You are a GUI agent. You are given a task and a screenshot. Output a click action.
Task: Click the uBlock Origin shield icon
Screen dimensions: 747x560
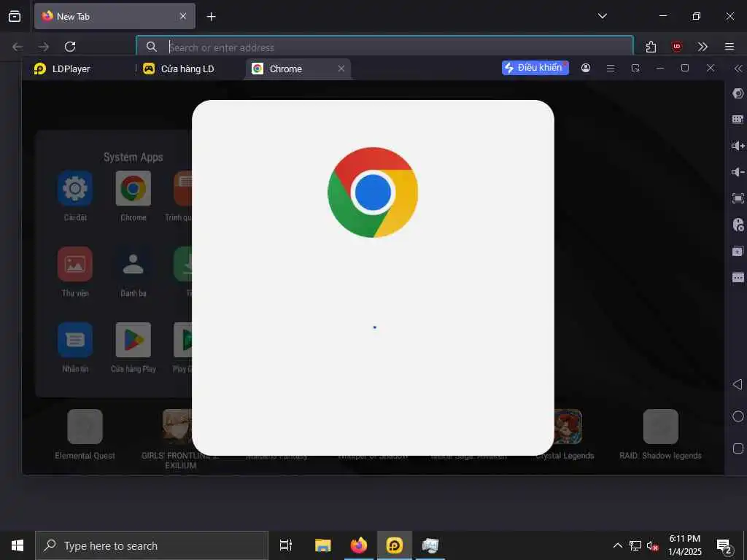[x=676, y=46]
